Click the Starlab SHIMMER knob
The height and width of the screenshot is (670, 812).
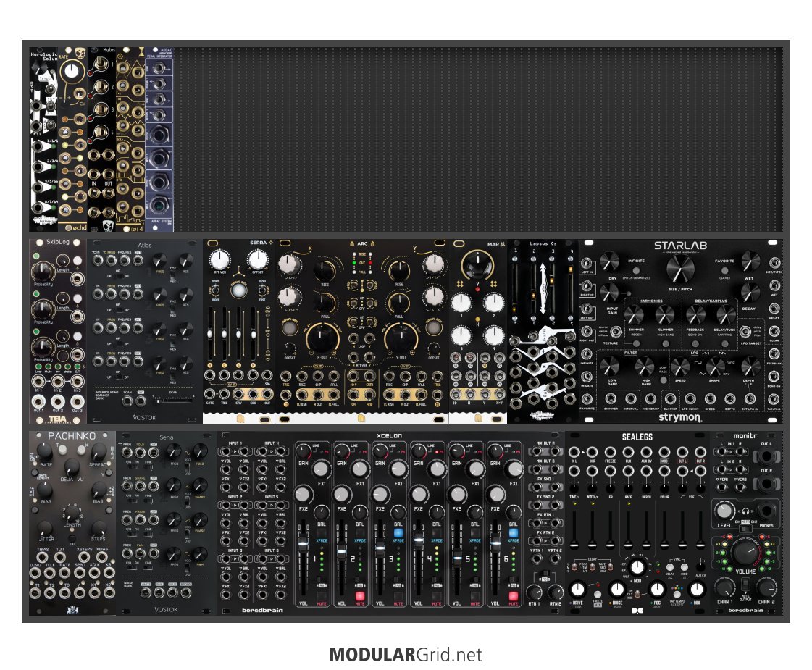[x=635, y=314]
